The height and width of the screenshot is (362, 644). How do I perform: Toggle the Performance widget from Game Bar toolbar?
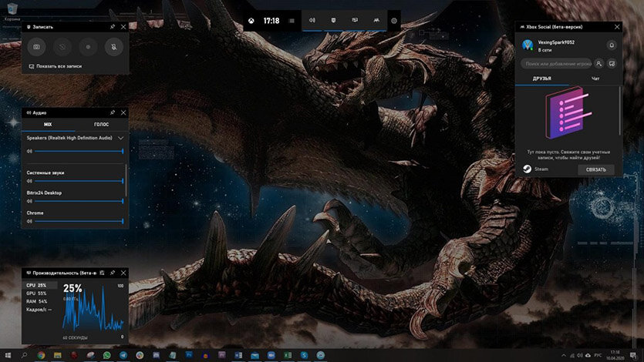355,20
